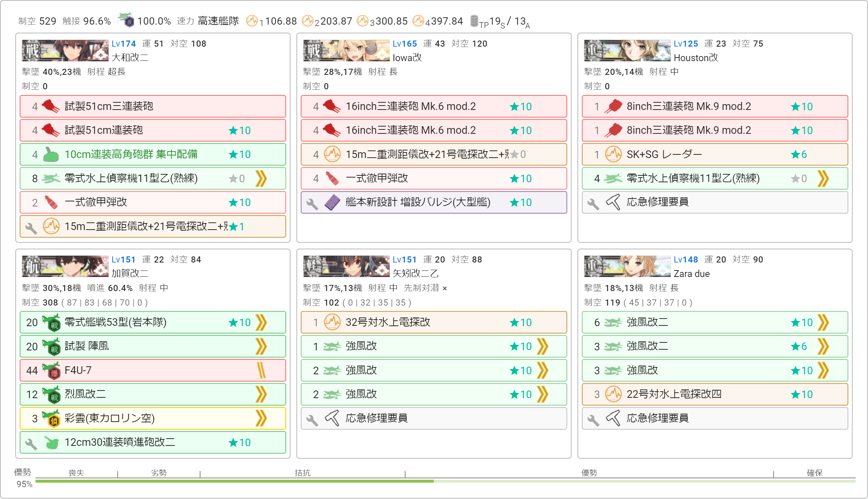The width and height of the screenshot is (868, 499).
Task: Select 矢矧改二乙's 応急修理要員 slot
Action: coord(434,418)
